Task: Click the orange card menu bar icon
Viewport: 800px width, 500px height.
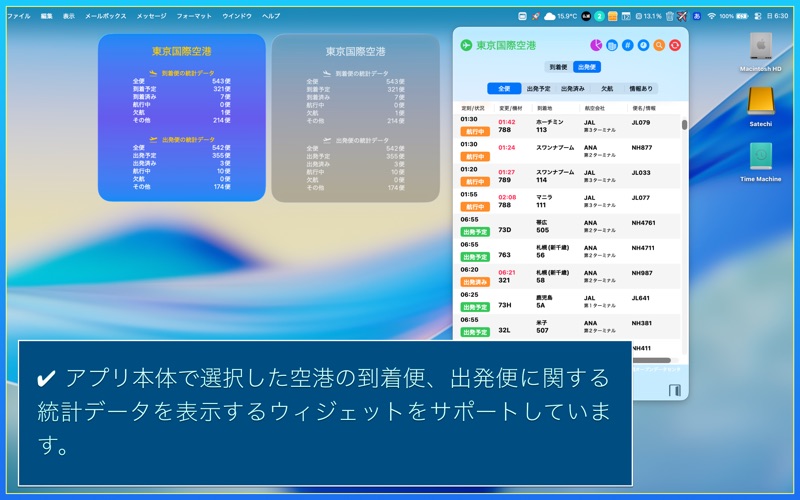Action: click(613, 16)
